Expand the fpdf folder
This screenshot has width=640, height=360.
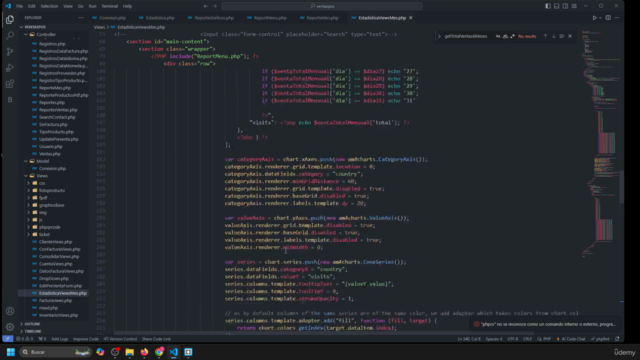pyautogui.click(x=29, y=198)
